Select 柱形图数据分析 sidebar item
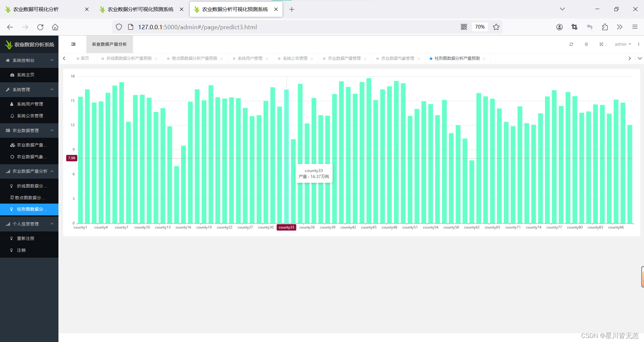Screen dimensions: 644x342 [x=29, y=209]
